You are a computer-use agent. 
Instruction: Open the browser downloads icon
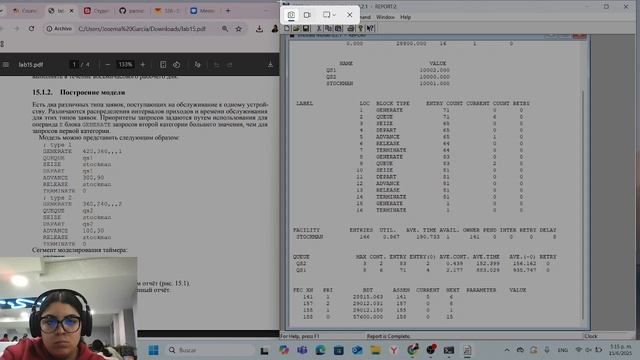tap(259, 29)
